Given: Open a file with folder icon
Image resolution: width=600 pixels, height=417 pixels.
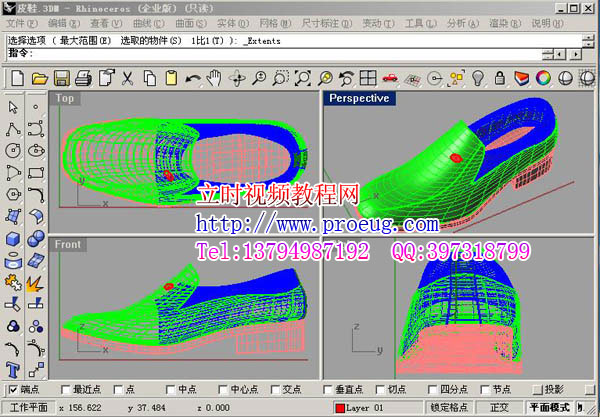Looking at the screenshot, I should (39, 78).
